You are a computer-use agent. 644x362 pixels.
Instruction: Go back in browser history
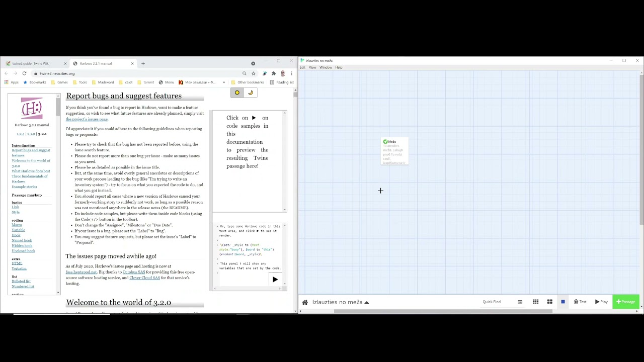click(6, 73)
